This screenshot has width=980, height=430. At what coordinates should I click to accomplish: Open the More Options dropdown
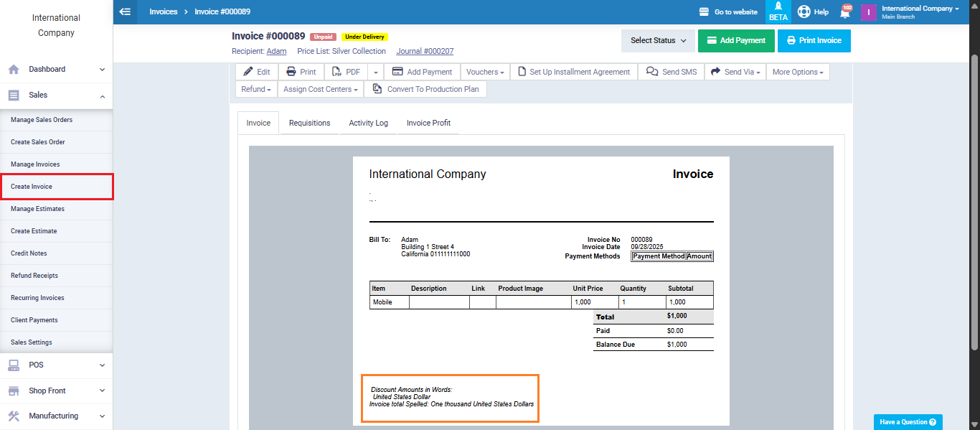[x=797, y=72]
